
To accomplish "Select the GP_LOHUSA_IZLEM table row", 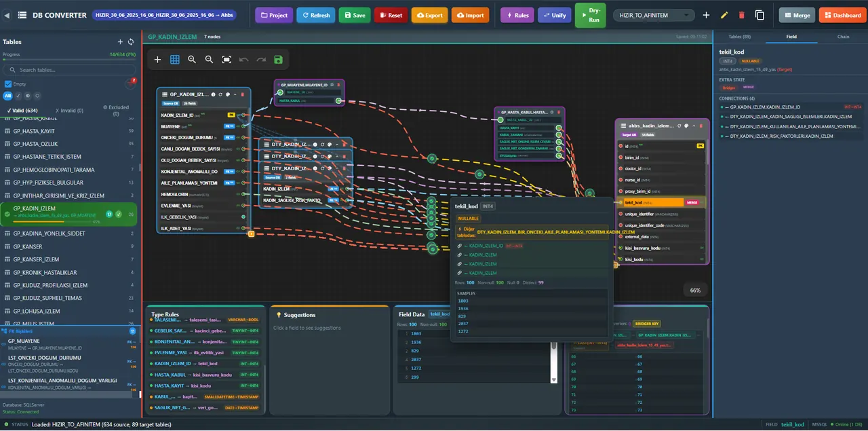I will [x=70, y=311].
